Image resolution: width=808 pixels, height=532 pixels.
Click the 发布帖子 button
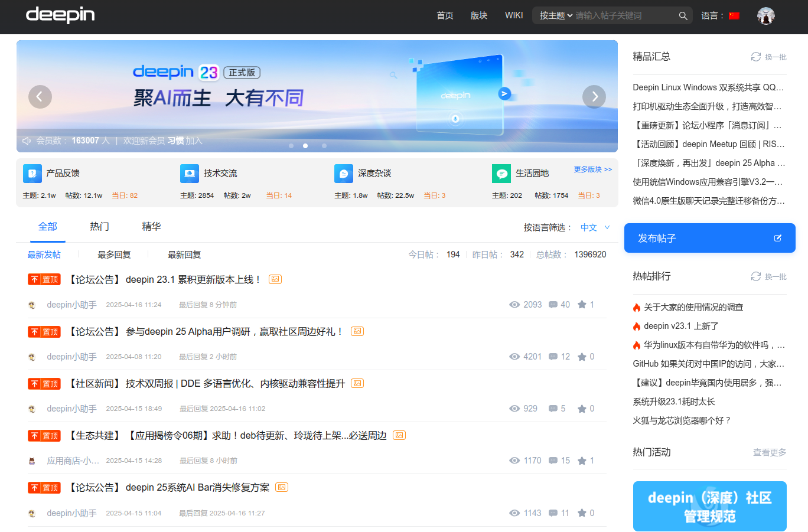710,238
